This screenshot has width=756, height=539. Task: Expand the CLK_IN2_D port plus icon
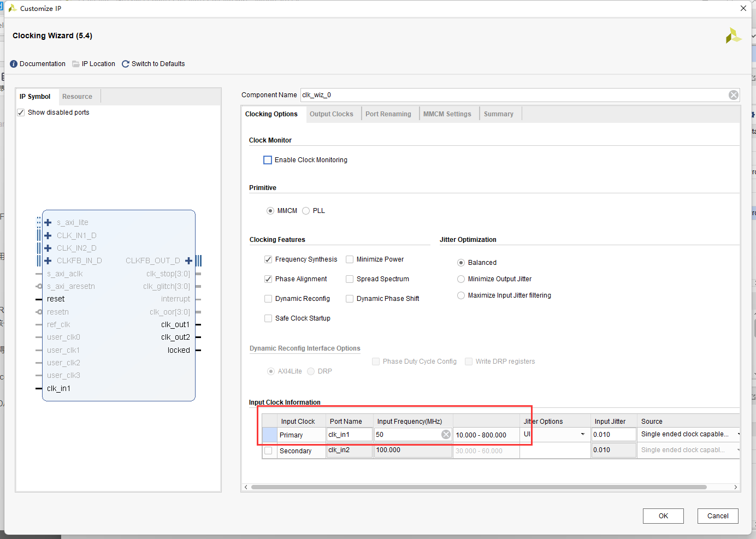[x=48, y=248]
